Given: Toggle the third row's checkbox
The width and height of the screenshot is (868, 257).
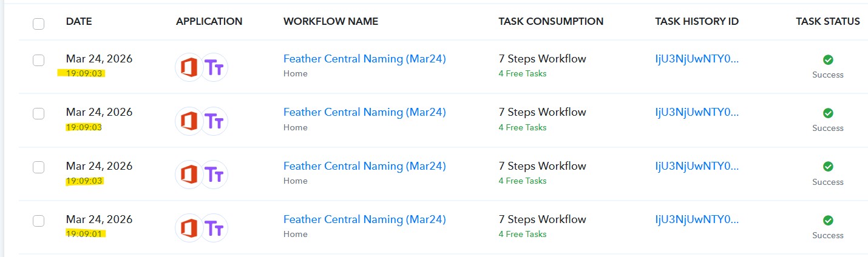Looking at the screenshot, I should point(39,167).
